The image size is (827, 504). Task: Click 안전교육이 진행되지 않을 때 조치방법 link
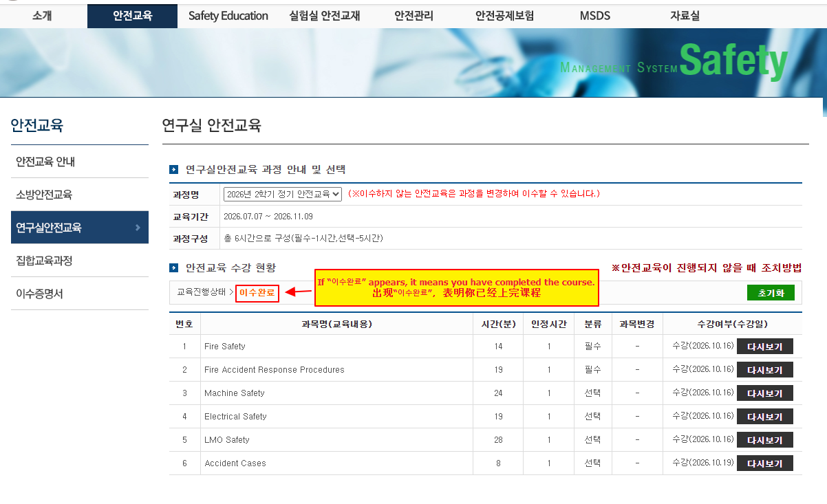707,268
